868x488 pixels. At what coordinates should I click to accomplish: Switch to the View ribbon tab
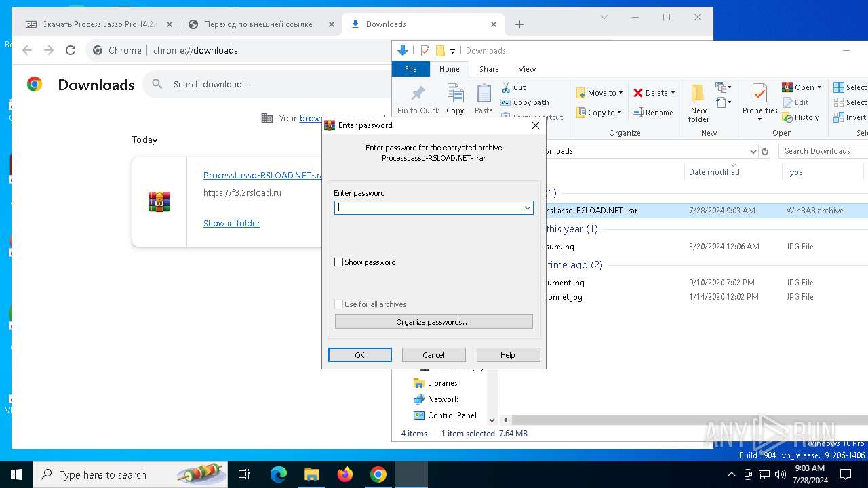(527, 69)
